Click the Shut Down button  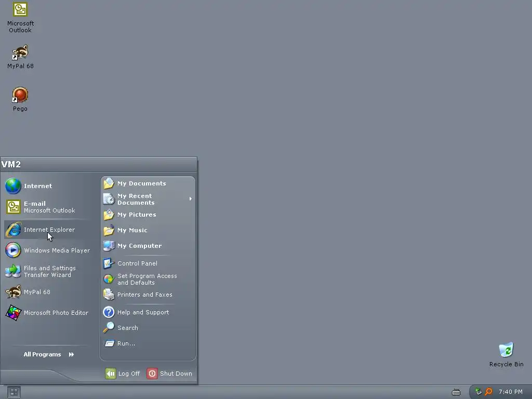pyautogui.click(x=170, y=374)
